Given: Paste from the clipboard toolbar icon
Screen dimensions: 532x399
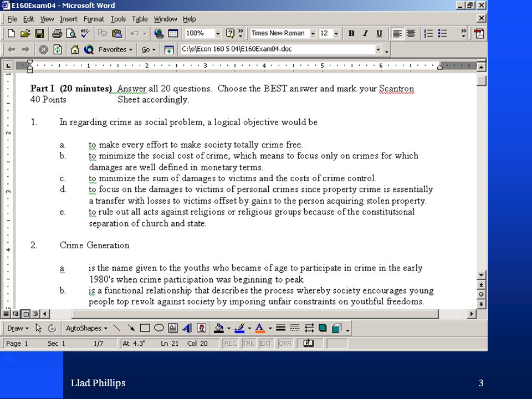Looking at the screenshot, I should click(x=117, y=33).
